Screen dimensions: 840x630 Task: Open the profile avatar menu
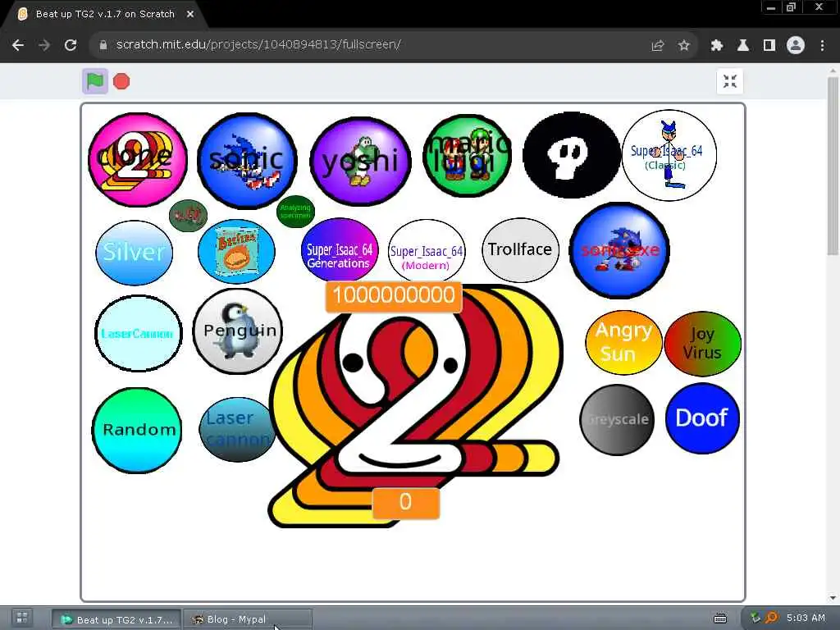796,46
